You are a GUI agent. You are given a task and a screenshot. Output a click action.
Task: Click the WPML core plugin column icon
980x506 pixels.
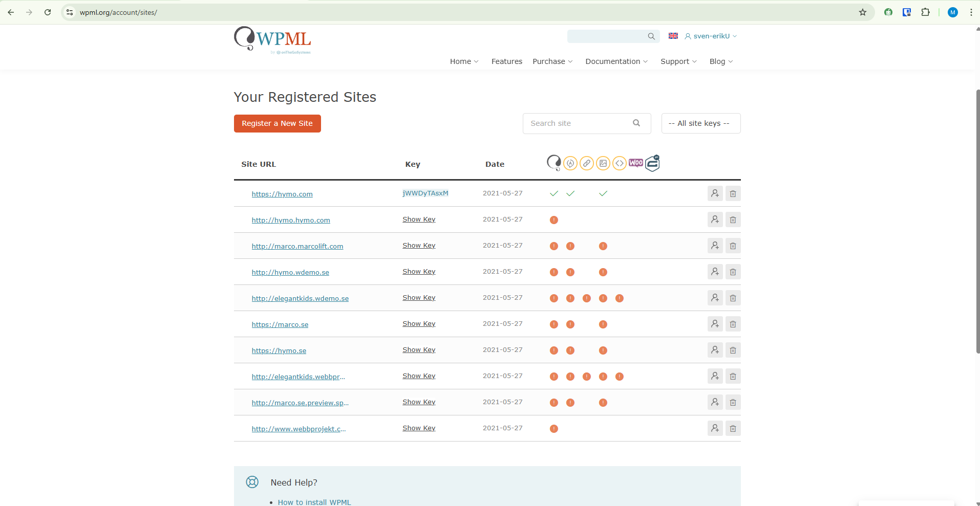[554, 163]
